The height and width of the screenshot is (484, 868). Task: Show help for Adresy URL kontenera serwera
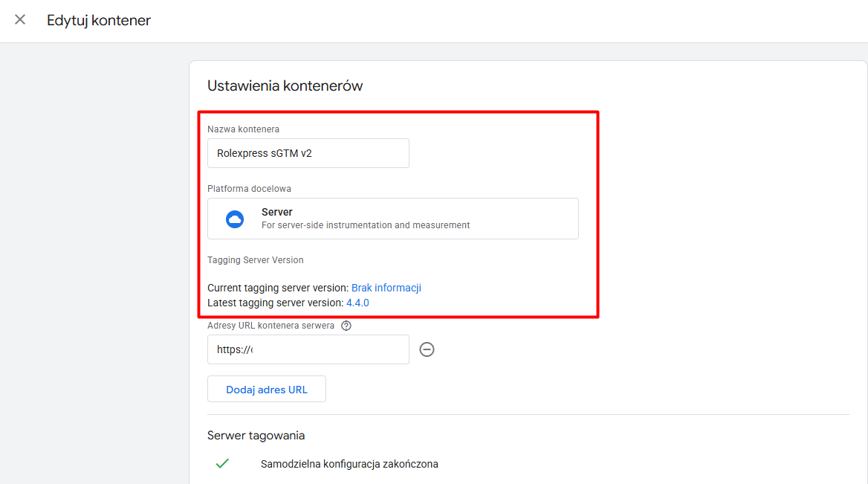coord(346,326)
